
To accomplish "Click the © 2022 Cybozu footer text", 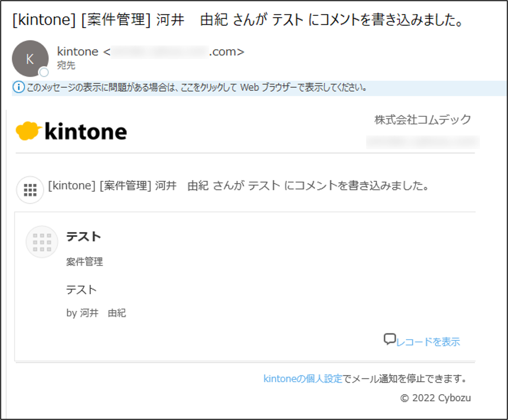I will pos(435,398).
